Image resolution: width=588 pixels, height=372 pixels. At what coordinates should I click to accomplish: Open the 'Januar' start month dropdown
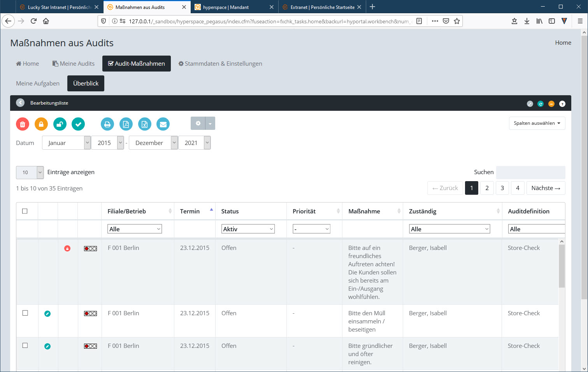(66, 143)
